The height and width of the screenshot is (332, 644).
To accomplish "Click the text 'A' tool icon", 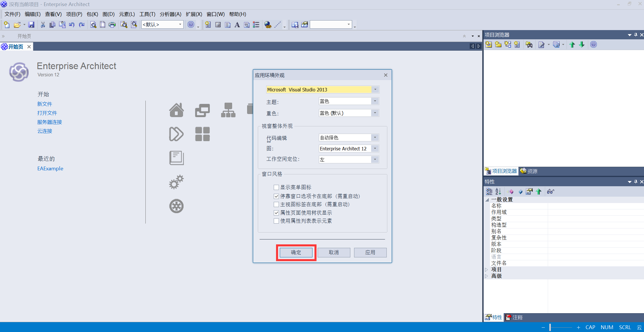I will coord(237,25).
